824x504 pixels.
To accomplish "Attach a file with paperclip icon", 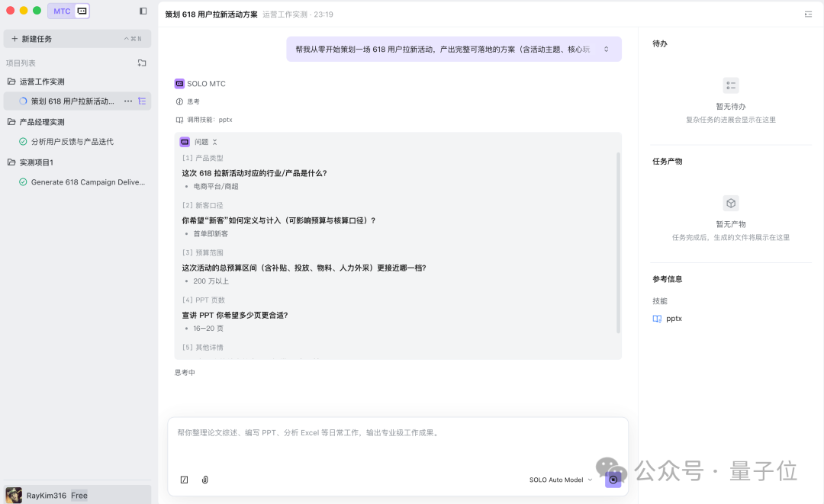I will pos(205,480).
